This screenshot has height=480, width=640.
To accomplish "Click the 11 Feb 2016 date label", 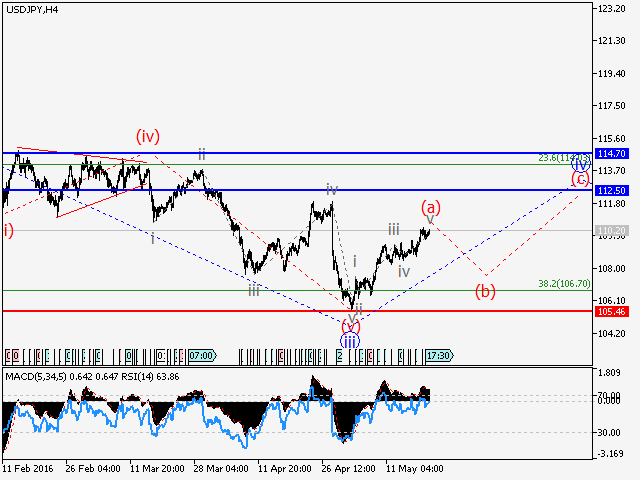I will coord(28,469).
